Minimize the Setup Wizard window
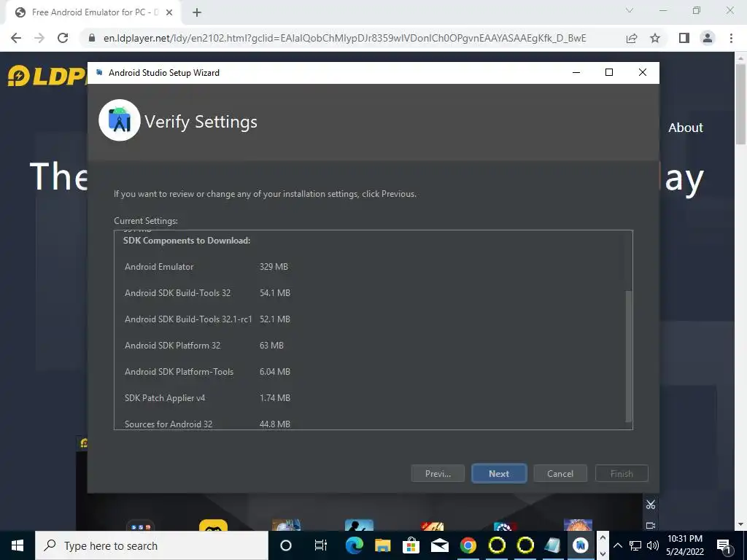The image size is (747, 560). coord(576,72)
